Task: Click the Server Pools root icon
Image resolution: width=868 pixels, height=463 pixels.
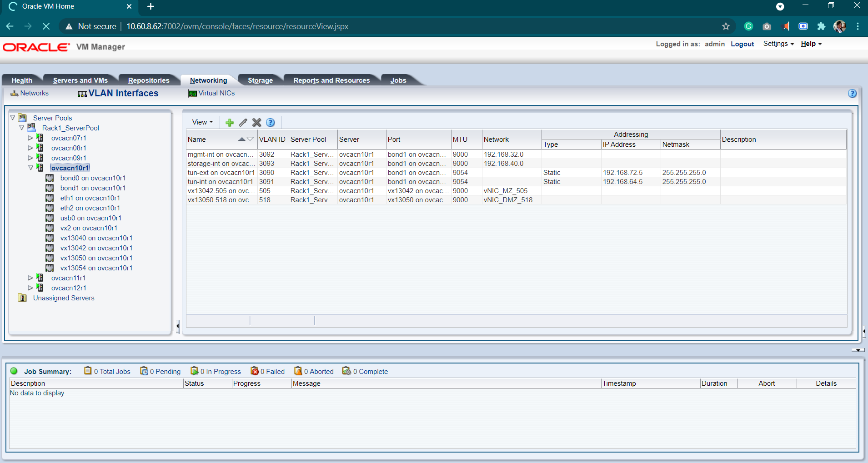Action: 22,118
